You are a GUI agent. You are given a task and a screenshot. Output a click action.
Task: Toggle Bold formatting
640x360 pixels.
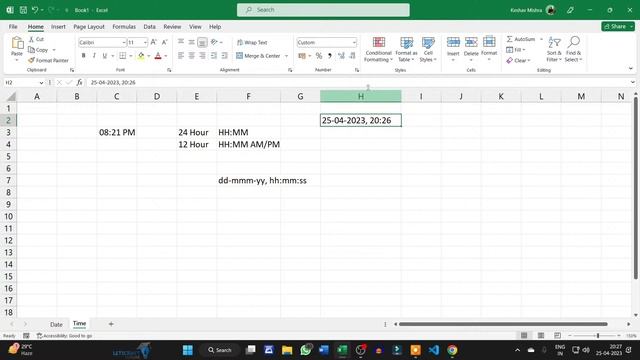coord(84,56)
